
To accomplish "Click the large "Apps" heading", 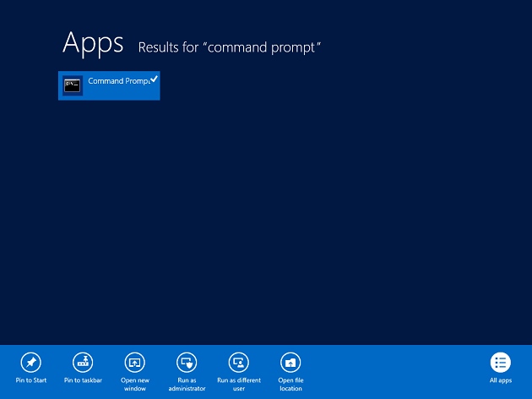I will 93,42.
